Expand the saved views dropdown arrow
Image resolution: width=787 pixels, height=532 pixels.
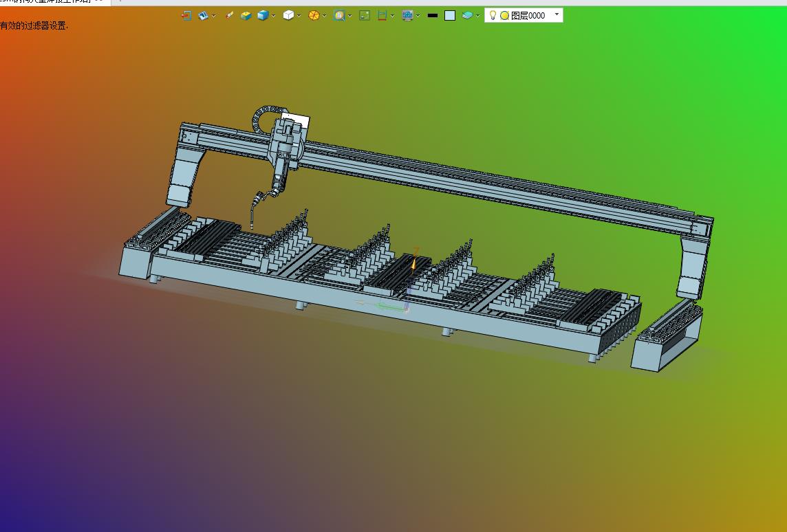click(214, 16)
